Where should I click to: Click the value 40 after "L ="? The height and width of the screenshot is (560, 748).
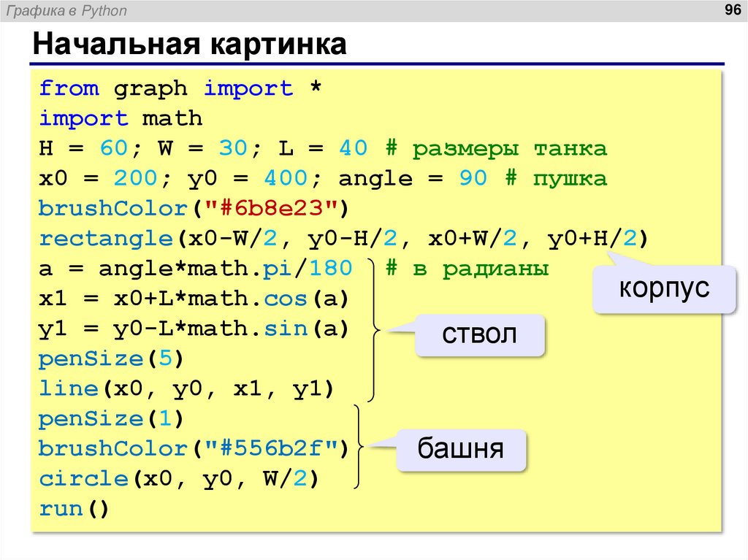(x=354, y=148)
